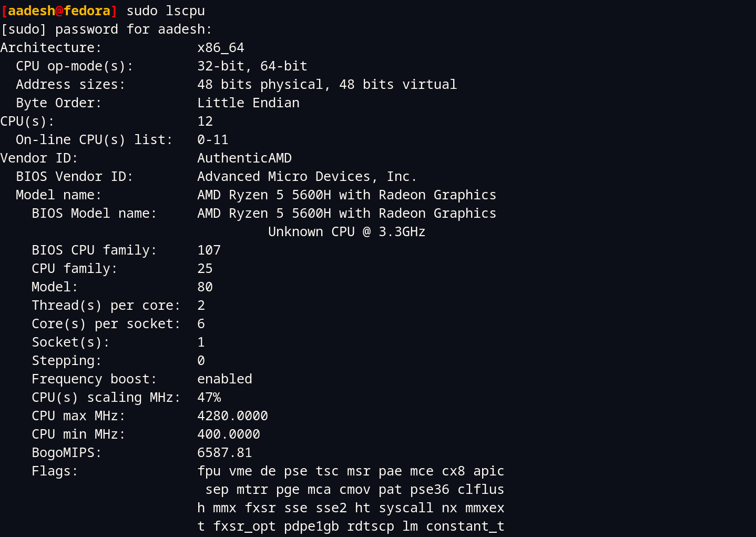Click the 'Thread(s) per core:' label
Viewport: 756px width, 537px height.
point(106,306)
